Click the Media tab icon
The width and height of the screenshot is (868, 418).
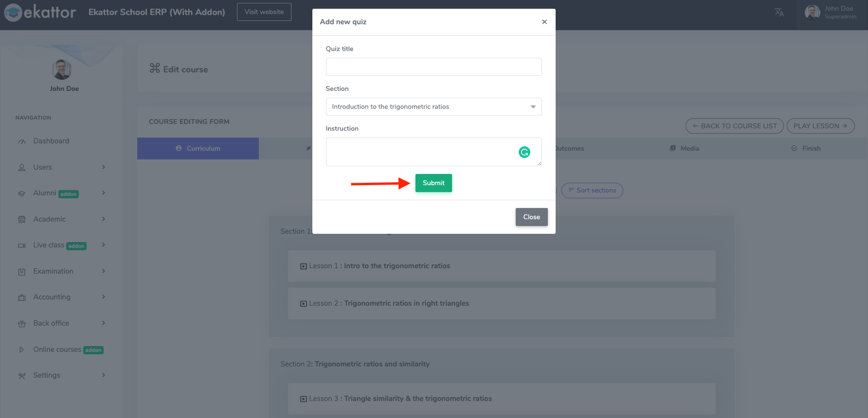coord(672,148)
